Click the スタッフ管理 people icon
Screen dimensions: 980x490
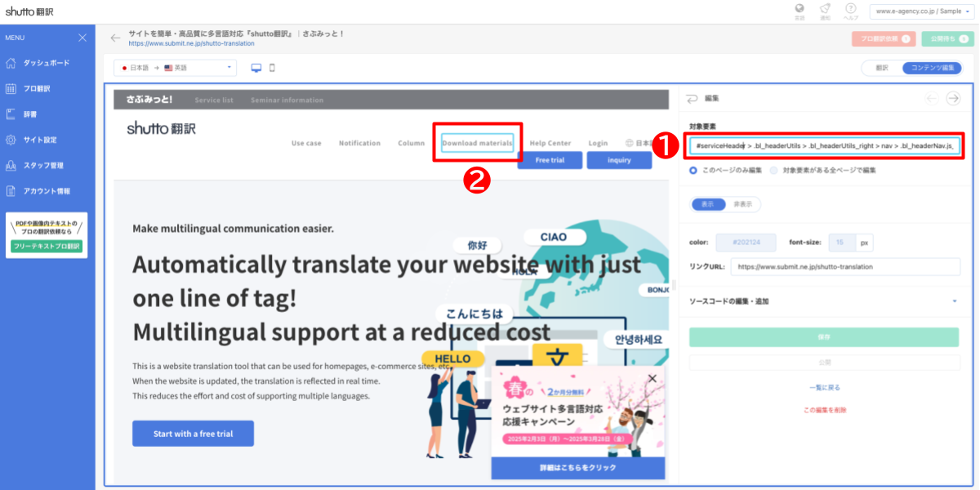[x=11, y=165]
